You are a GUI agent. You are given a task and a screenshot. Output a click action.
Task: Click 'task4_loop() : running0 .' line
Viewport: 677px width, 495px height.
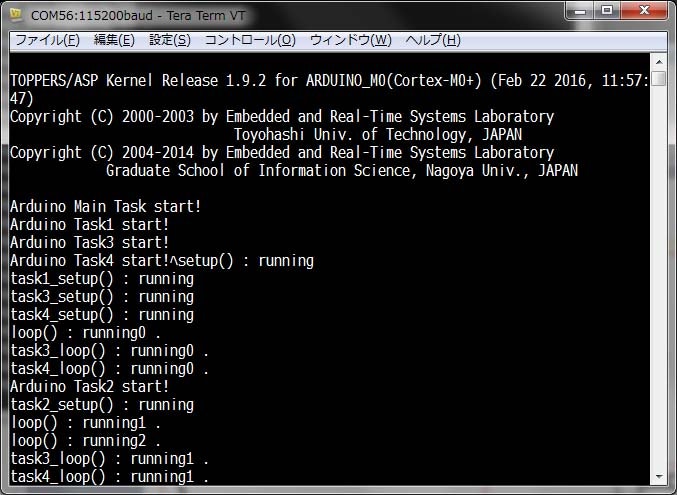(x=110, y=368)
